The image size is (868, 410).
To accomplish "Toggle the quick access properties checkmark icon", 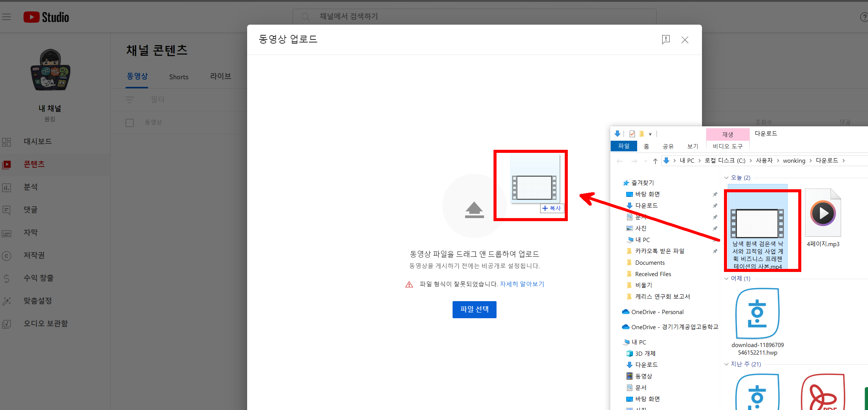I will 632,134.
